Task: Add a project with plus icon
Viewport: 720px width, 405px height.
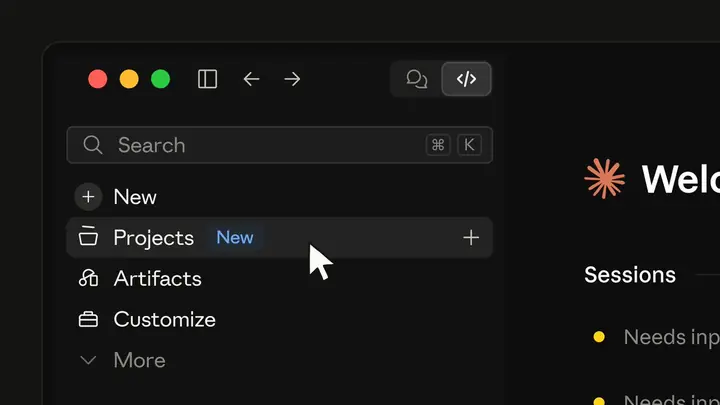Action: coord(471,237)
